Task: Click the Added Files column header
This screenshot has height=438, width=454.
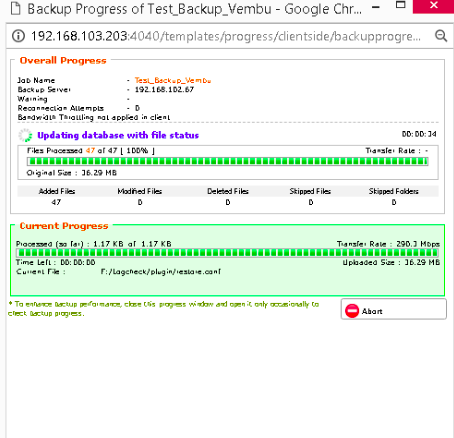Action: 57,191
